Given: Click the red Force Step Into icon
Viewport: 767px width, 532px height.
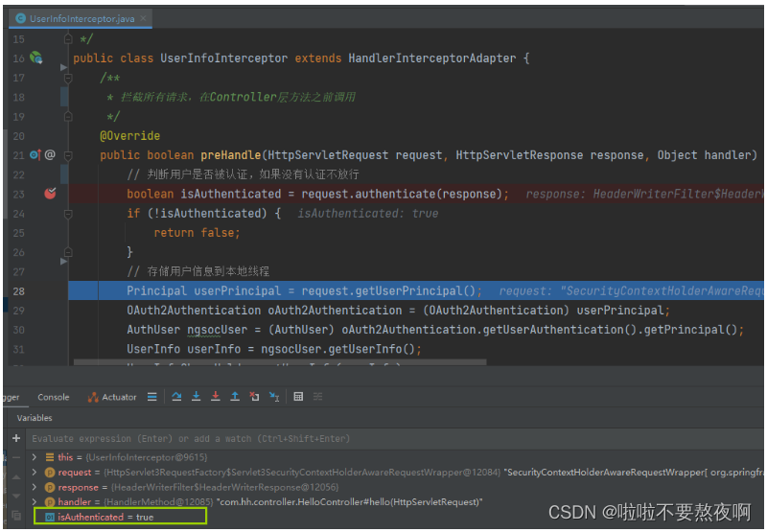Looking at the screenshot, I should [215, 397].
